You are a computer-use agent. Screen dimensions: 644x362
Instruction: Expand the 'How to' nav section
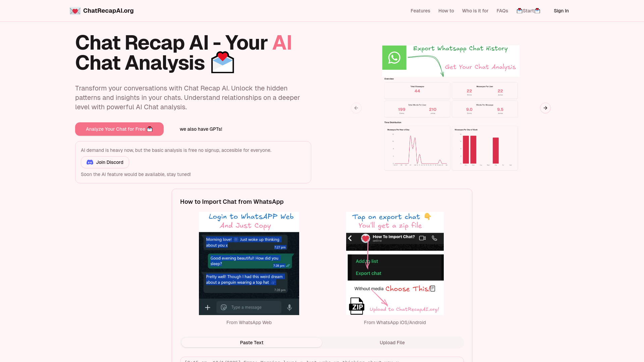[446, 11]
